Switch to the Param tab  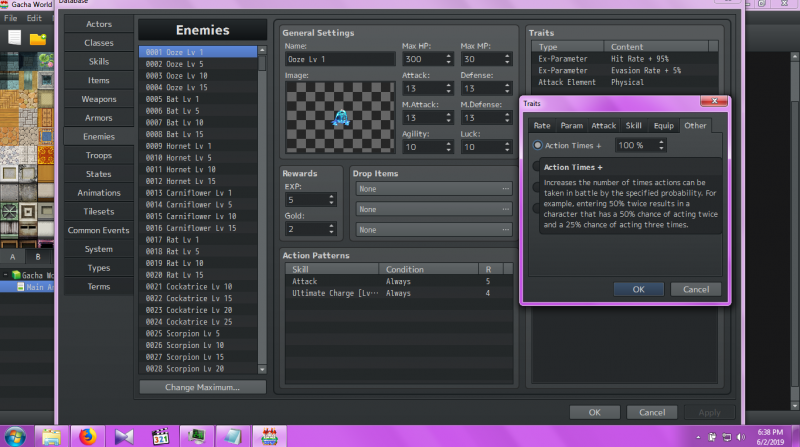571,126
